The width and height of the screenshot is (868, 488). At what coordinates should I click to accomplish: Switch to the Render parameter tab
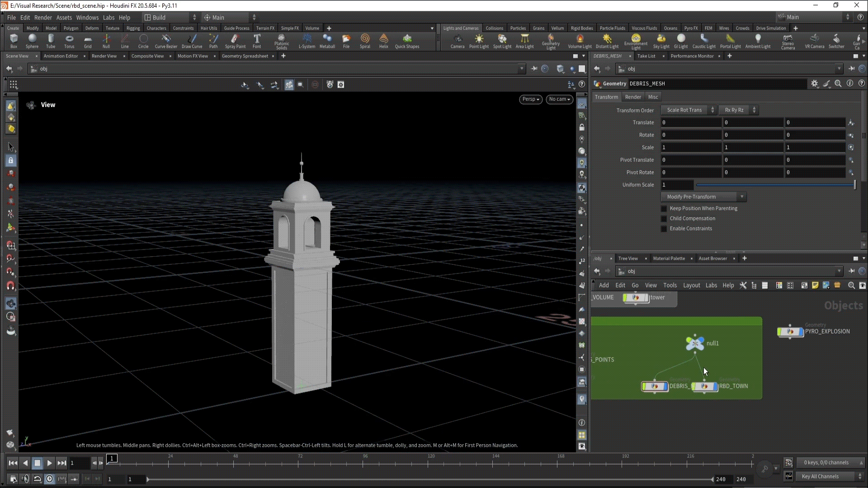pyautogui.click(x=633, y=97)
